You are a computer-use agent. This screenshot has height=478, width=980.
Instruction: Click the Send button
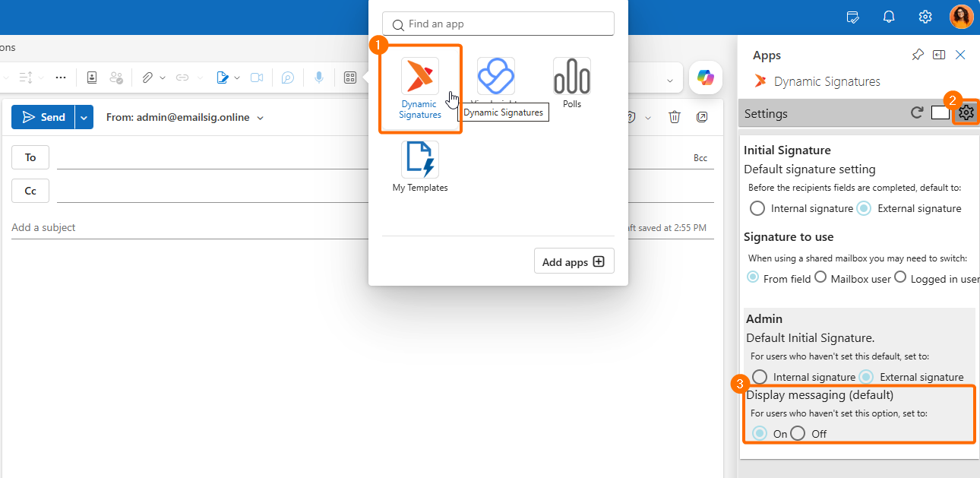43,117
